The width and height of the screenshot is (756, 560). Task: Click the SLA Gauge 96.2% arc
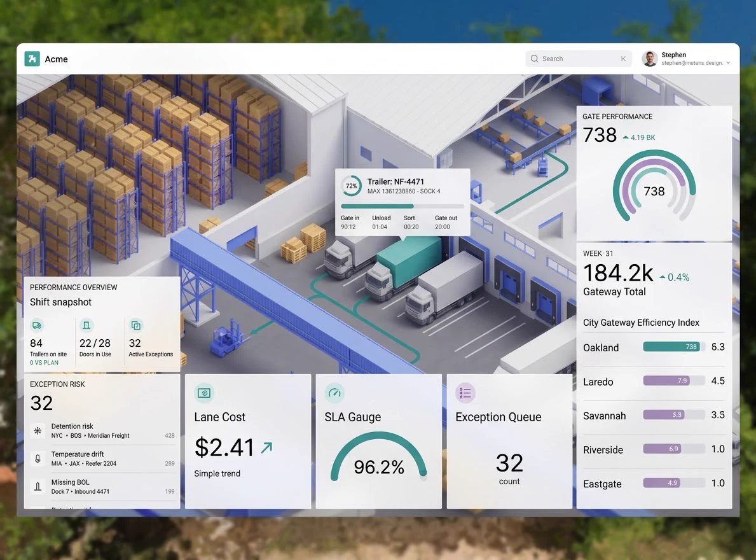point(378,456)
